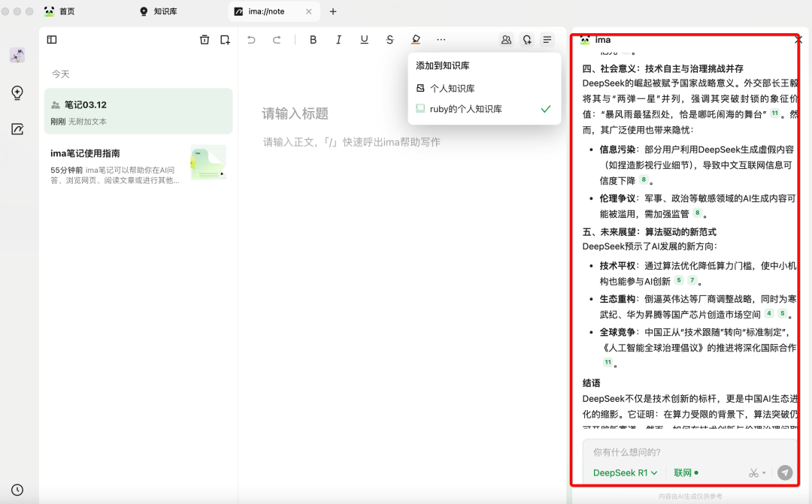Undo the last edit

click(251, 40)
